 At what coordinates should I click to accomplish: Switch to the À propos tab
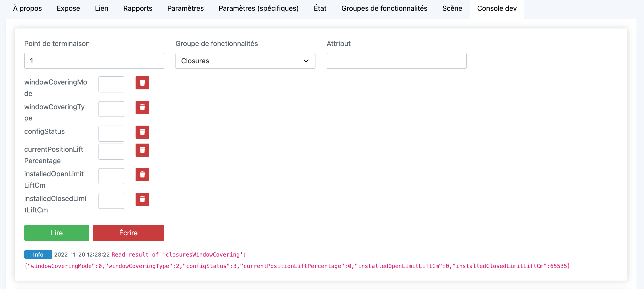click(x=28, y=8)
